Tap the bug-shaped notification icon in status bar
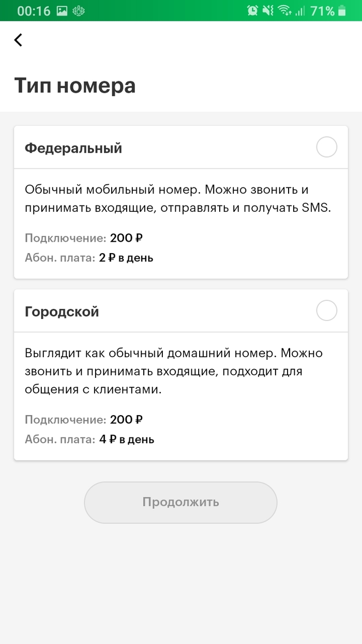This screenshot has width=362, height=644. click(79, 10)
